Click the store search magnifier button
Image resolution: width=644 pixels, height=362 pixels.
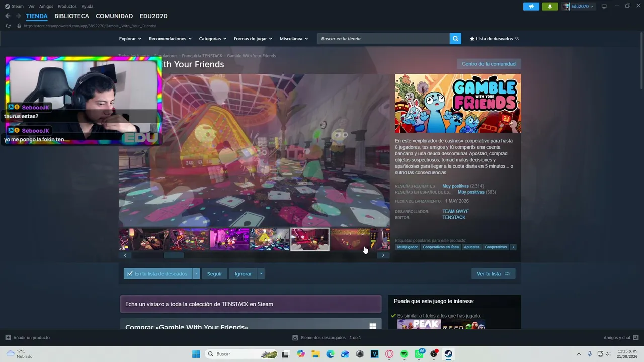[455, 39]
